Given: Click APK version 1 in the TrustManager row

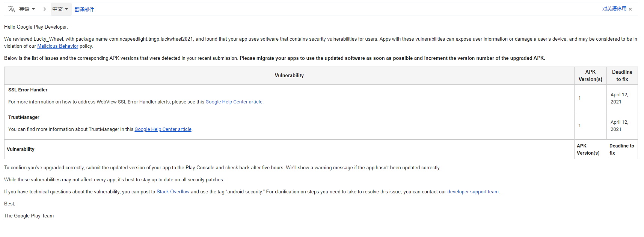Looking at the screenshot, I should pos(579,126).
